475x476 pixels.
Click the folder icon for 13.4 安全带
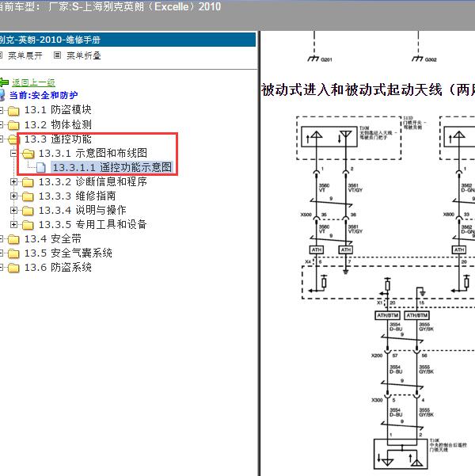point(13,239)
